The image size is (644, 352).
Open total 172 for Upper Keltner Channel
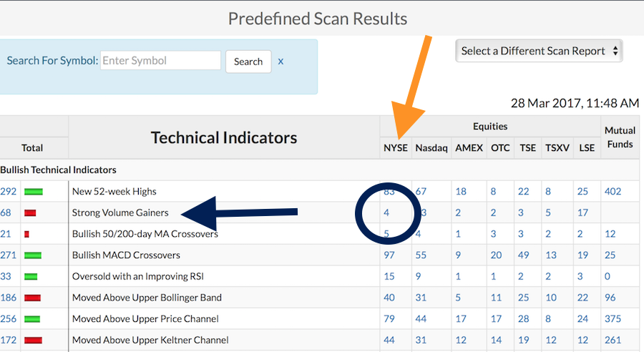coord(8,340)
